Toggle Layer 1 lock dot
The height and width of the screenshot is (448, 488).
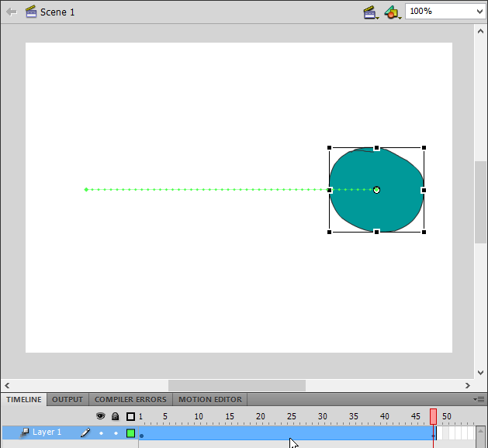(116, 433)
